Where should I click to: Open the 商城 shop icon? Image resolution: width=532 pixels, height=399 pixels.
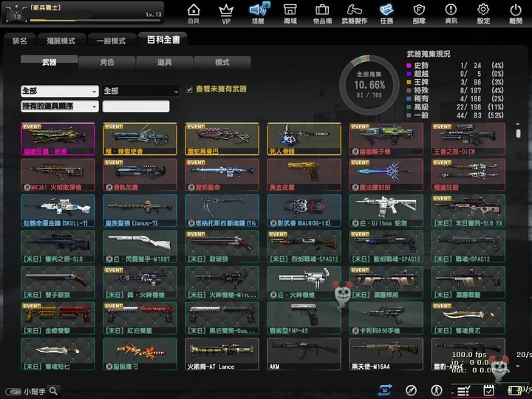point(290,13)
